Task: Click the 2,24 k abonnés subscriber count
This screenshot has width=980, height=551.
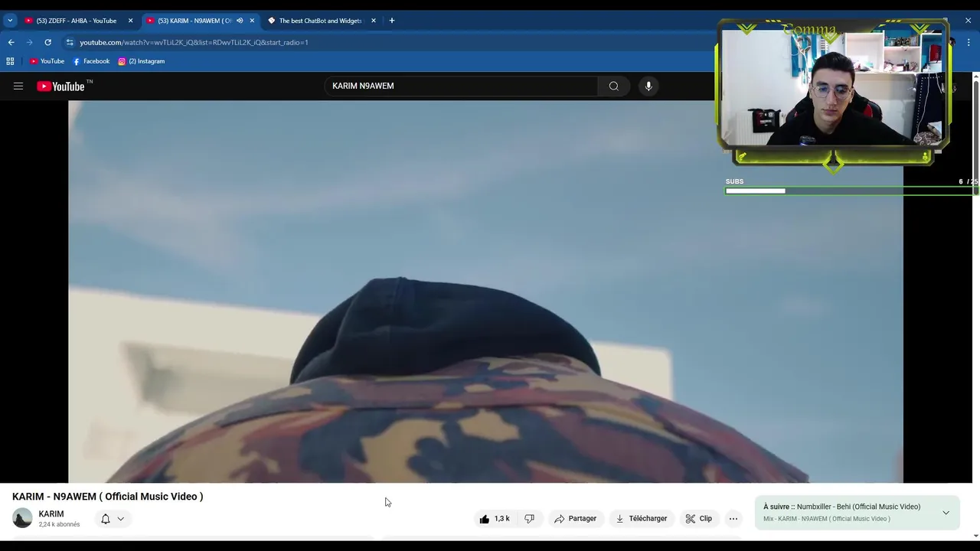Action: [59, 525]
